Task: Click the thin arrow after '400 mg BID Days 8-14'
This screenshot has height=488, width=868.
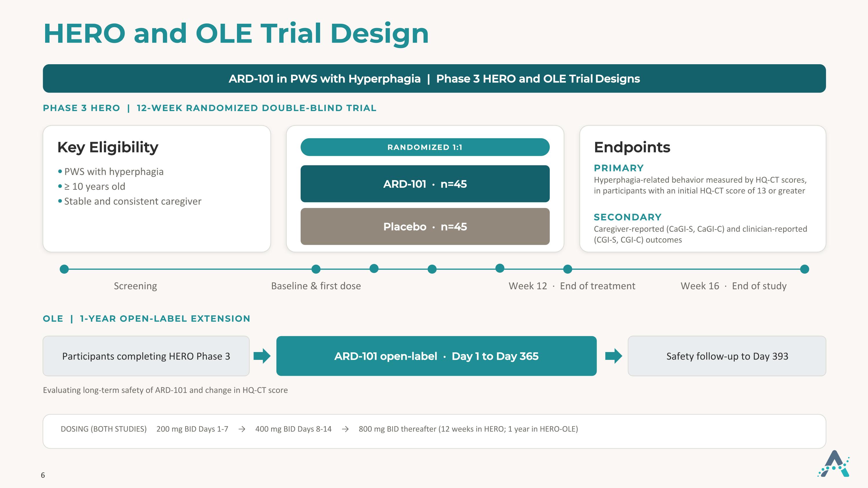Action: coord(345,429)
